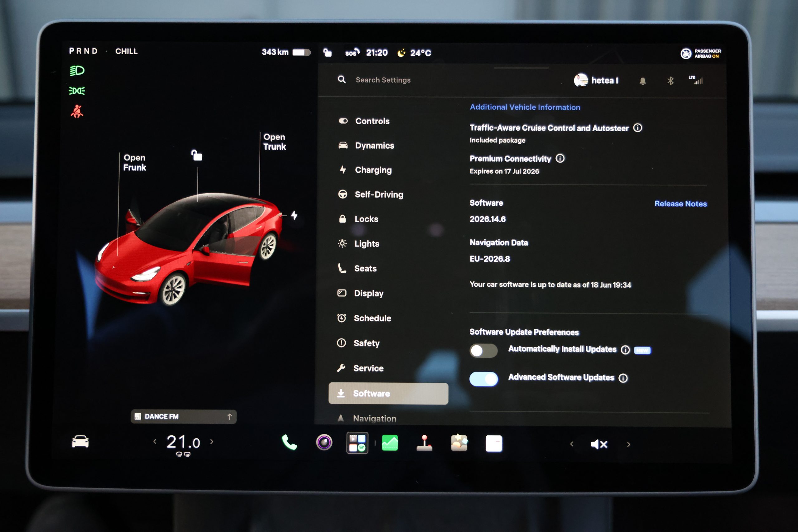Open the toybox app icon
Viewport: 798px width, 532px height.
pyautogui.click(x=459, y=443)
